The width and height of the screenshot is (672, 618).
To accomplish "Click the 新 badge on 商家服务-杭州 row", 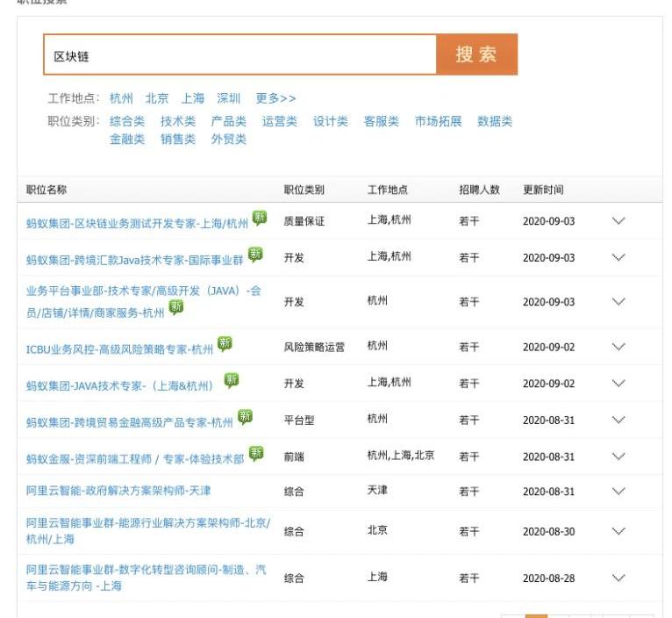I will [x=175, y=307].
